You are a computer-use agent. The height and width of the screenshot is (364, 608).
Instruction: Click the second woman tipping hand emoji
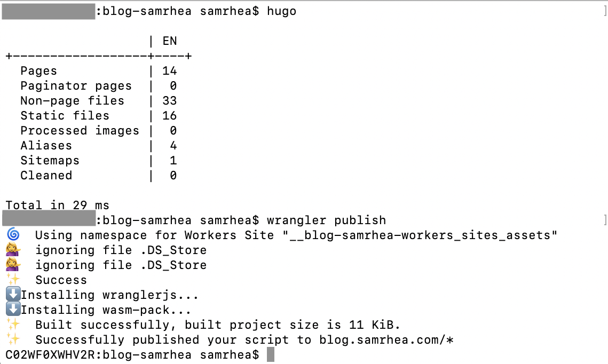tap(13, 265)
